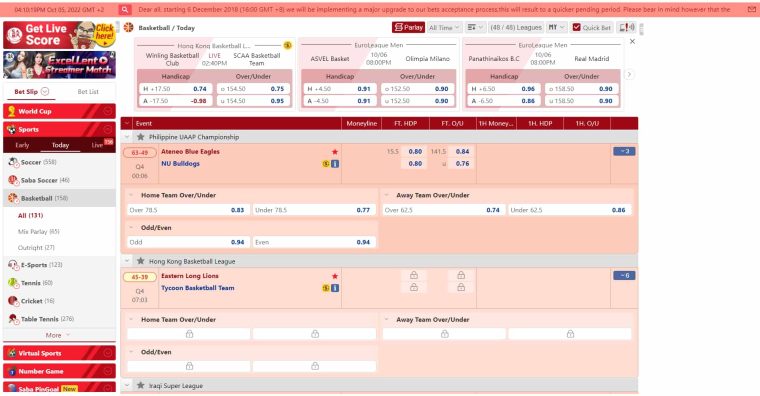The width and height of the screenshot is (760, 396).
Task: Click the Saba Soccer icon in sidebar
Action: click(x=13, y=180)
